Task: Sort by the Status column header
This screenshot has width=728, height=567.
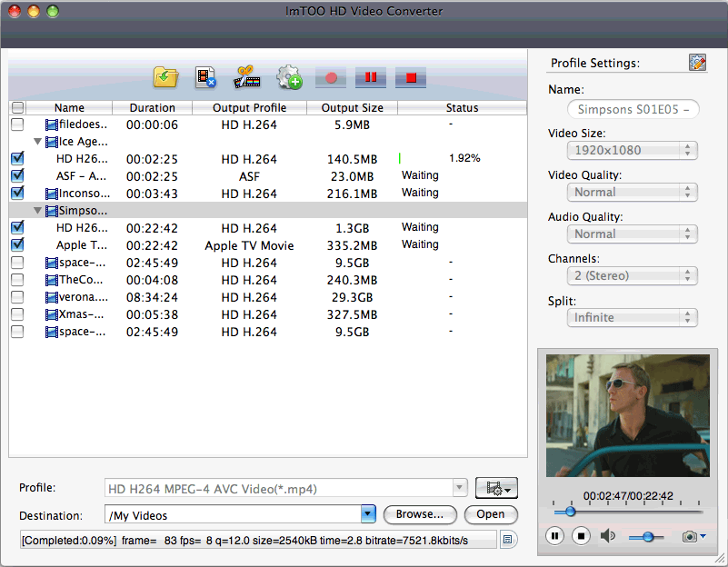Action: pos(462,107)
